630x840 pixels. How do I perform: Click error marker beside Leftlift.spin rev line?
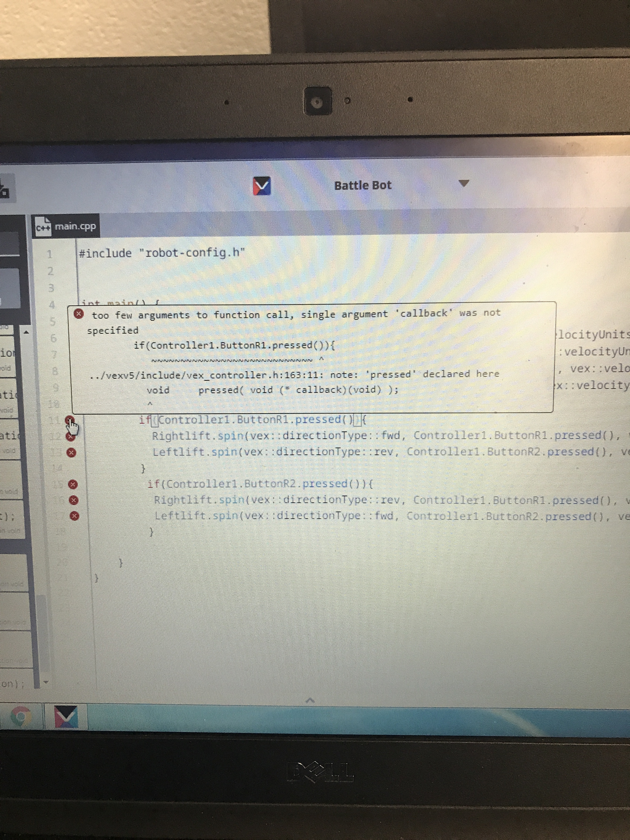pos(71,453)
